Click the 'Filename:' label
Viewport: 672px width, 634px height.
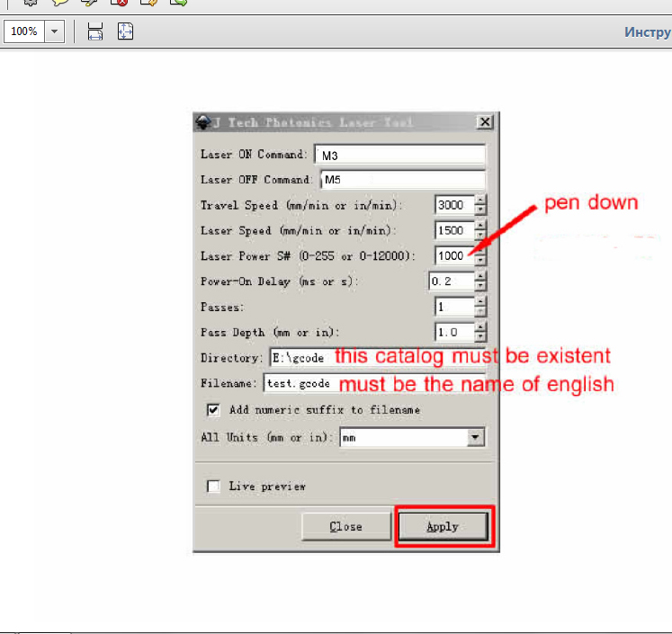click(228, 383)
